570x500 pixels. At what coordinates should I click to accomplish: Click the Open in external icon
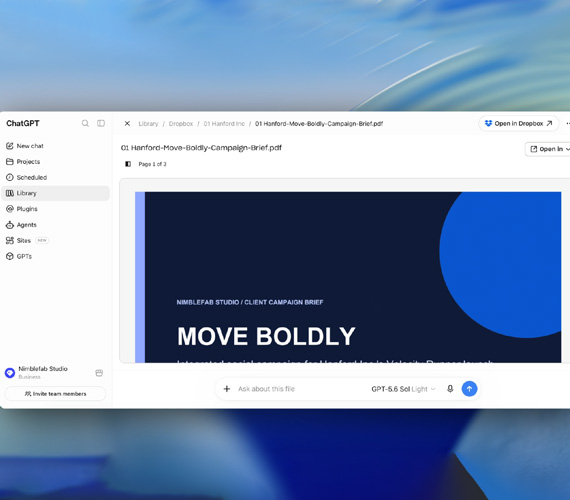pyautogui.click(x=534, y=149)
